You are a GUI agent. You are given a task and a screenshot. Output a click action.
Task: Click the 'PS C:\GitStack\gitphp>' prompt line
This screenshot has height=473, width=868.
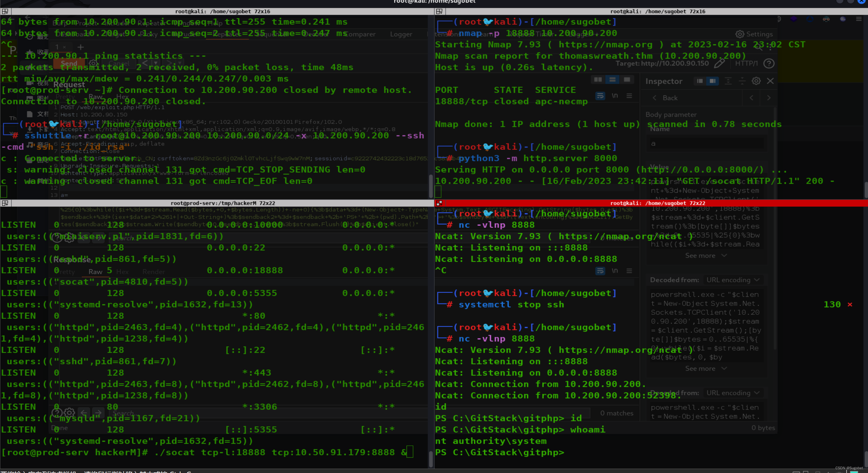(499, 452)
